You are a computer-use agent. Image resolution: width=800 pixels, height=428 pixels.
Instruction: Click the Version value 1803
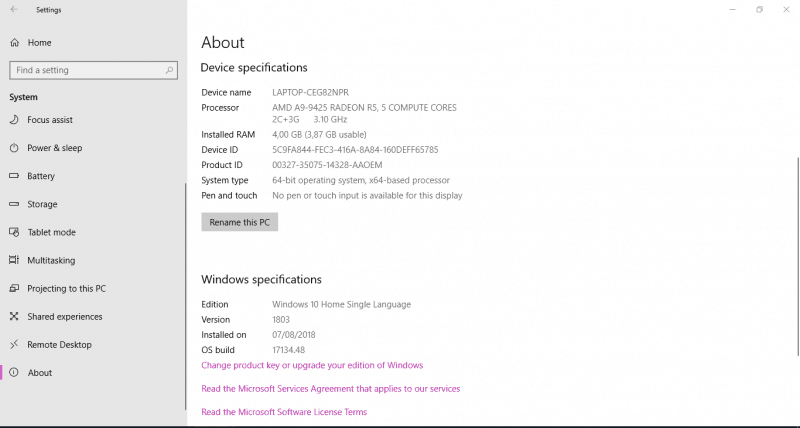pos(281,320)
